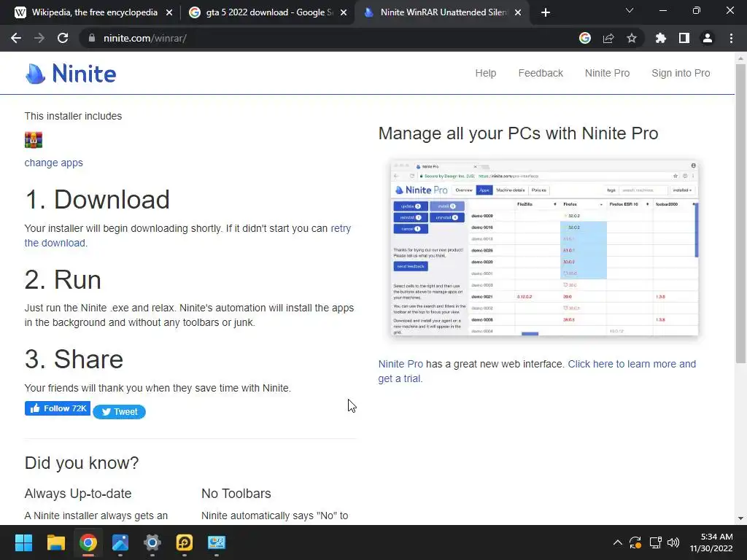Screen dimensions: 747x560
Task: Click the Facebook Follow 72K button
Action: coord(58,408)
